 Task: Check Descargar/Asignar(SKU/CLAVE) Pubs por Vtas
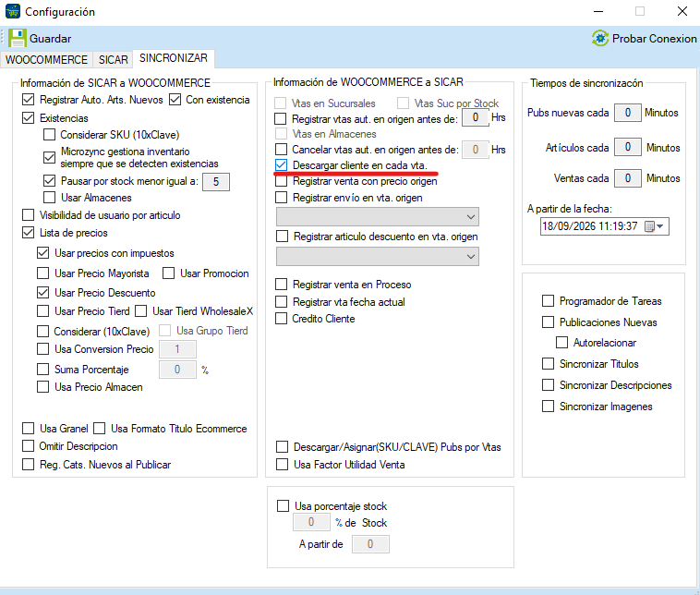coord(282,447)
